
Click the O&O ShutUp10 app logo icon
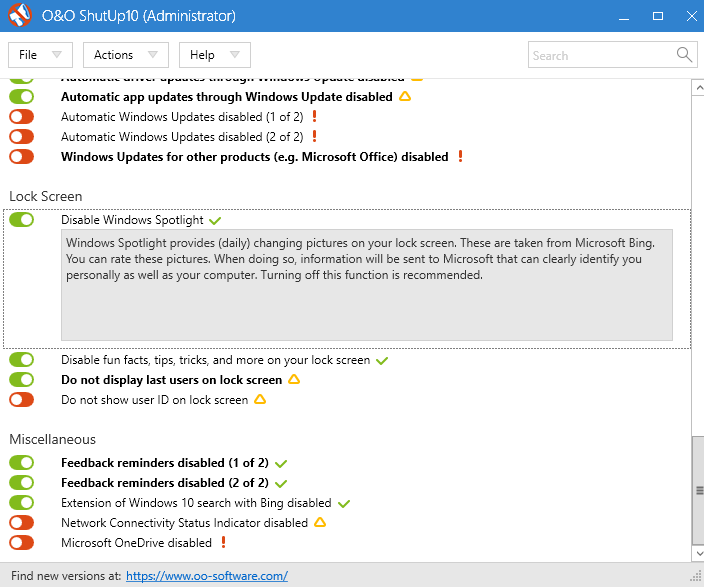[x=20, y=15]
